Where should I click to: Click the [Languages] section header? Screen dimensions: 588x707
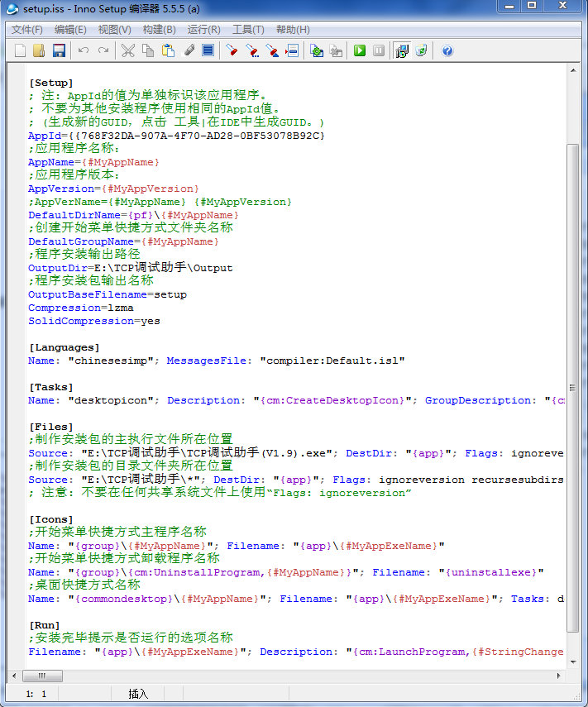point(64,347)
